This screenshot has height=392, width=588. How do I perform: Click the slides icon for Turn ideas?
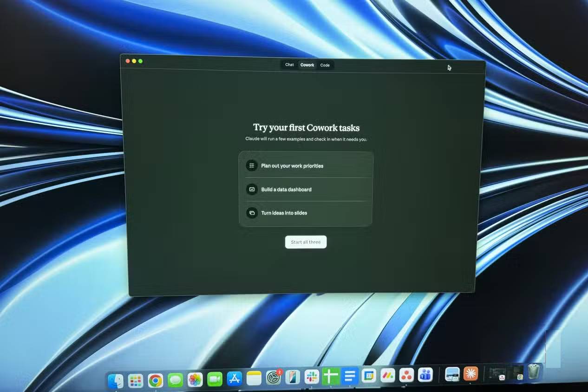(x=252, y=213)
